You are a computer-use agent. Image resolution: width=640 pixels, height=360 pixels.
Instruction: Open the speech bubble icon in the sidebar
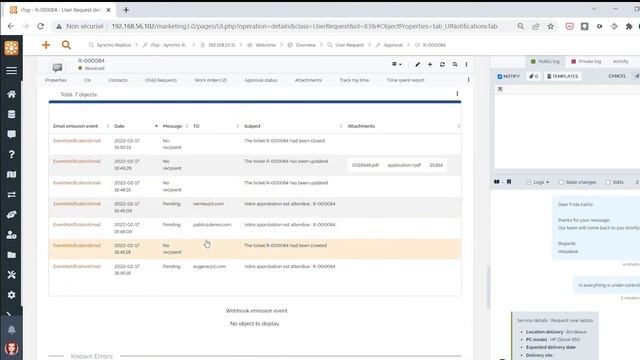(11, 134)
